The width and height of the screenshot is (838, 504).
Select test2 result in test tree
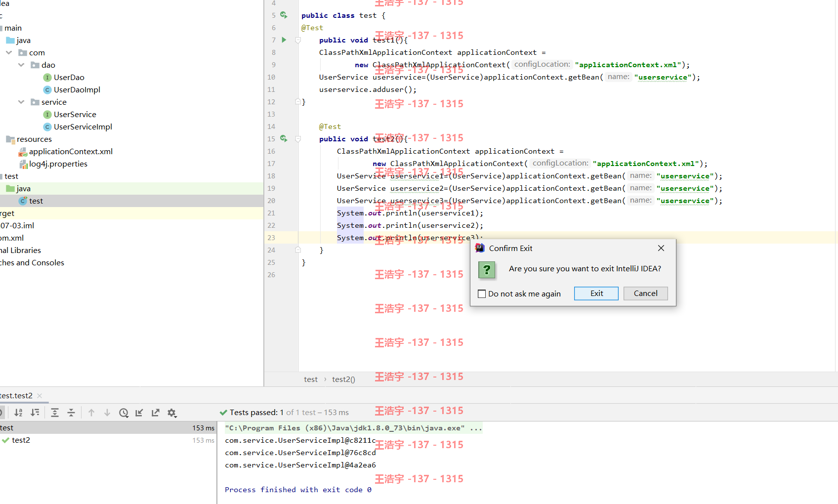(x=21, y=440)
